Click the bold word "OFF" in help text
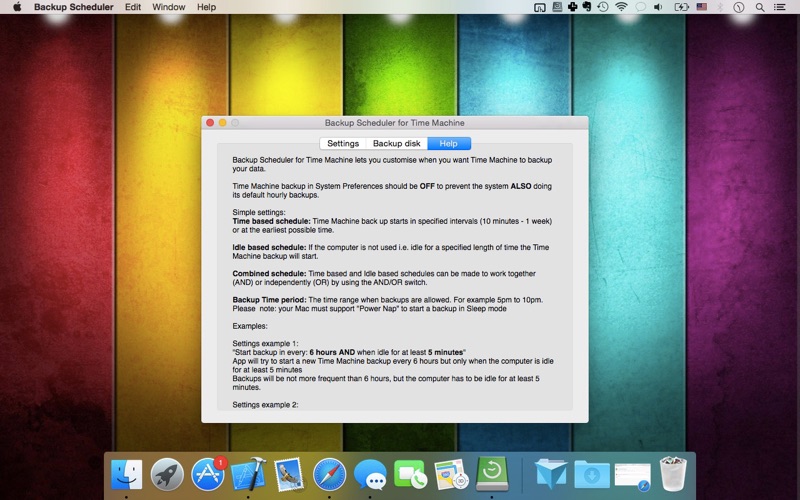 coord(427,186)
